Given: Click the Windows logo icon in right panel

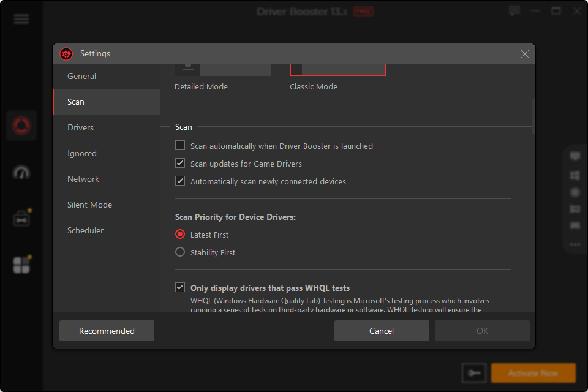Looking at the screenshot, I should [x=575, y=175].
